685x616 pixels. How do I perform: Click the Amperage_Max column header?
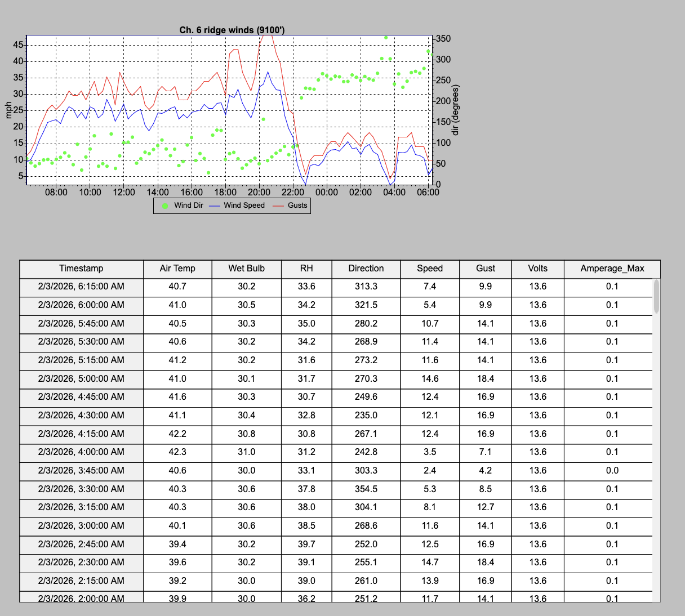tap(612, 269)
